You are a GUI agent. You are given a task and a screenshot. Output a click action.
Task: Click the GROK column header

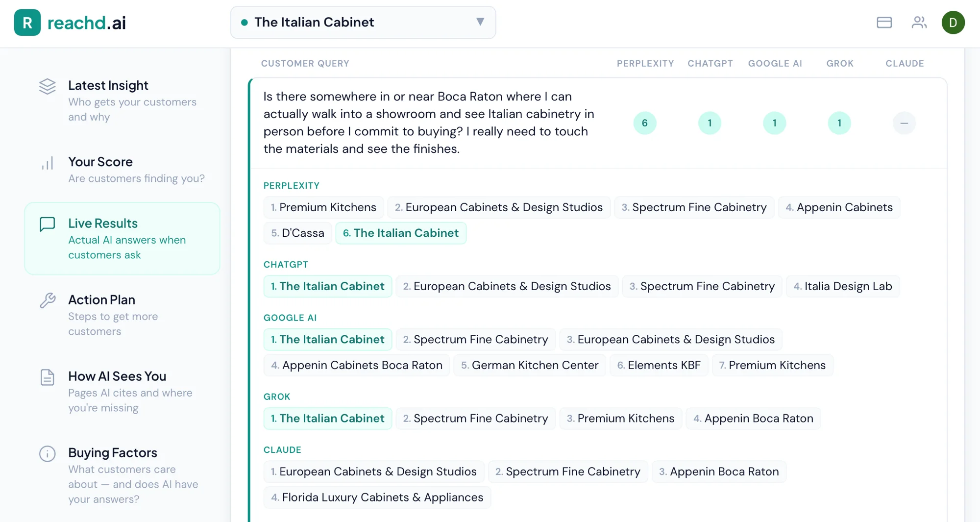click(840, 64)
